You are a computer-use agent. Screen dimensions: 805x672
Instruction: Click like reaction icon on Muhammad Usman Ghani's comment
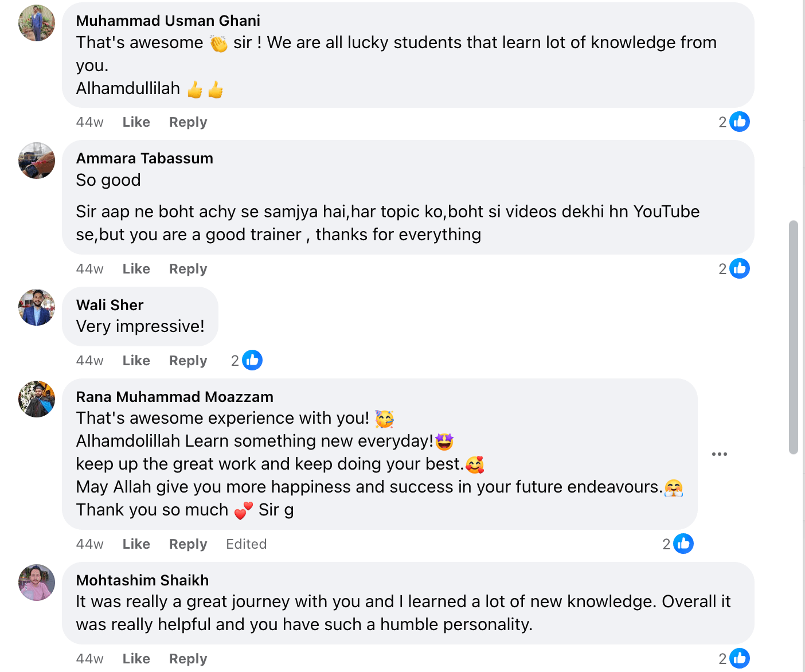click(740, 122)
